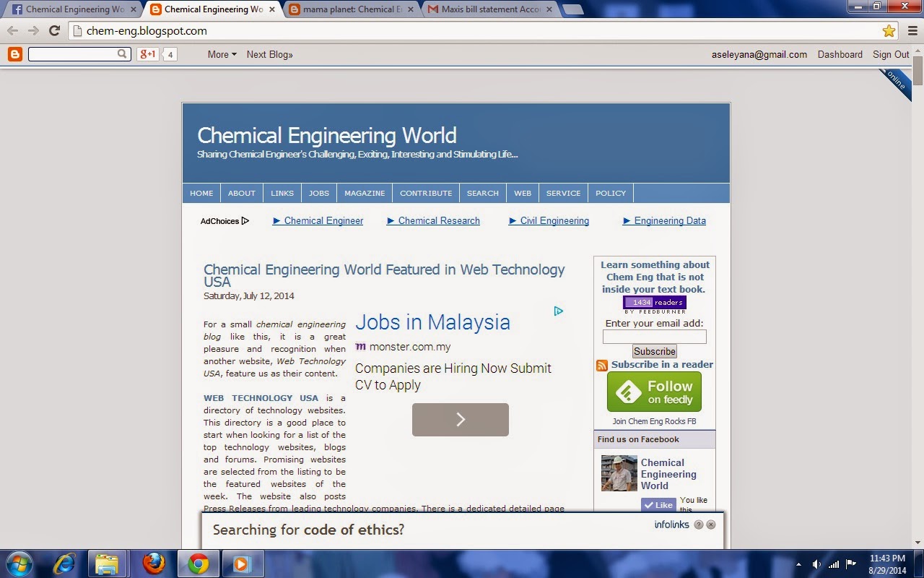Click the volume speaker tray icon
The height and width of the screenshot is (578, 924).
click(x=816, y=564)
